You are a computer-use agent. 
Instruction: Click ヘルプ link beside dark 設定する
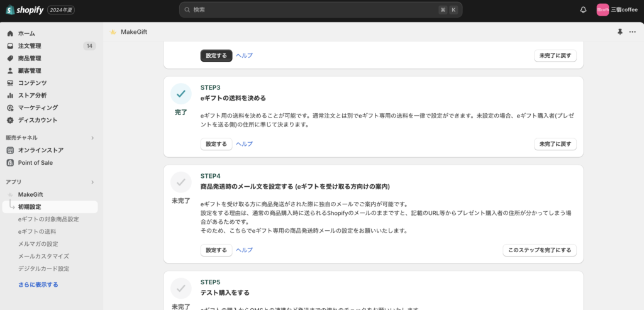tap(245, 55)
